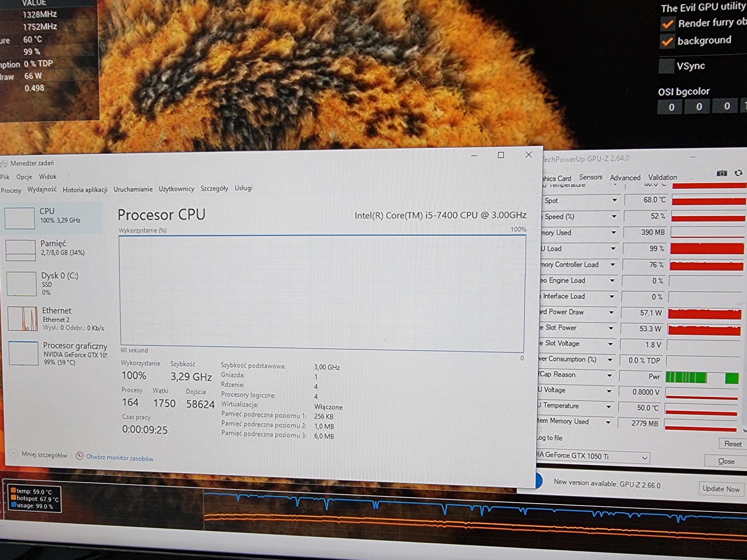Click the Log to file option
The image size is (747, 560).
click(x=549, y=438)
